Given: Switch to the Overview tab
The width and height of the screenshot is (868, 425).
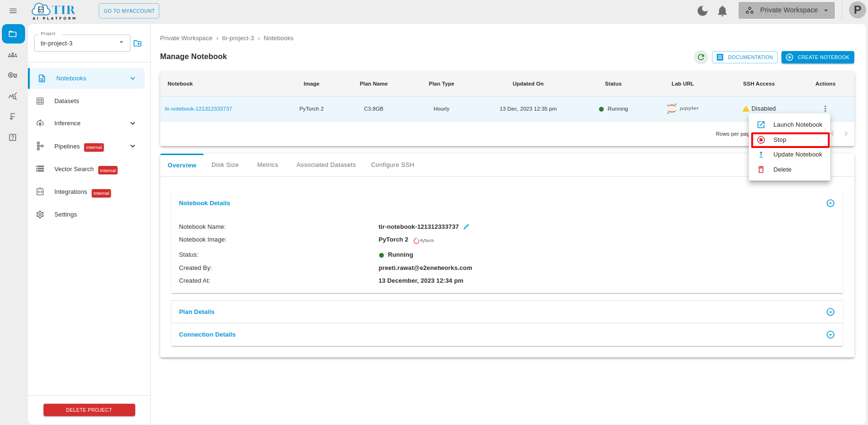Looking at the screenshot, I should point(182,165).
